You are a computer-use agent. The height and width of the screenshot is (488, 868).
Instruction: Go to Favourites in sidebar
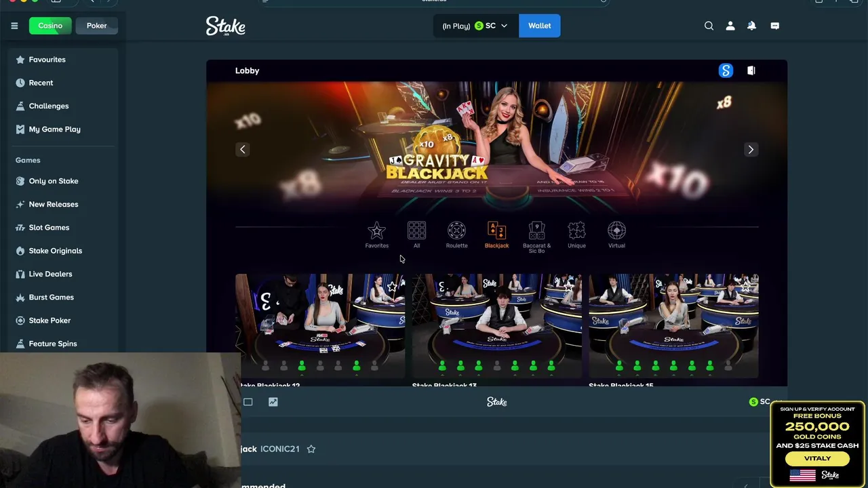[62, 60]
